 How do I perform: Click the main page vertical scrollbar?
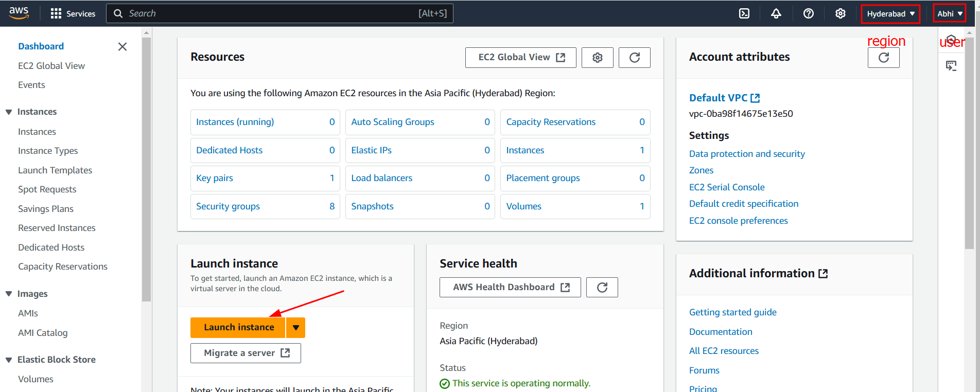click(968, 144)
